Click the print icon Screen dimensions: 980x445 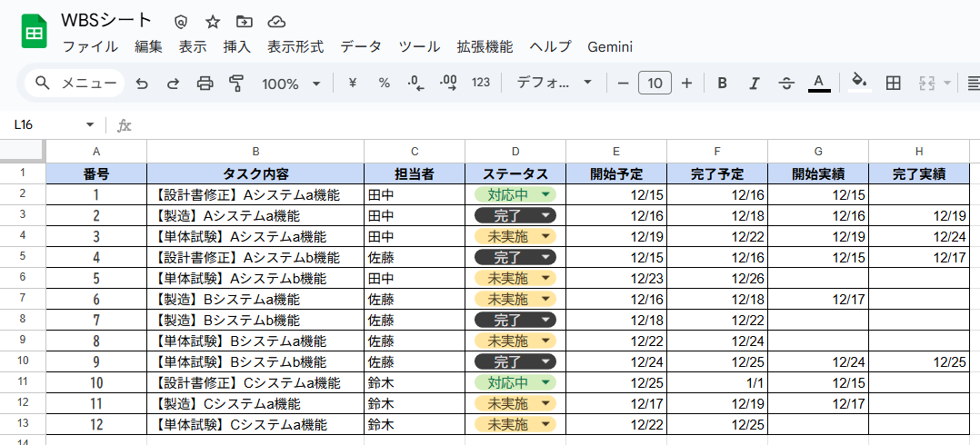205,84
